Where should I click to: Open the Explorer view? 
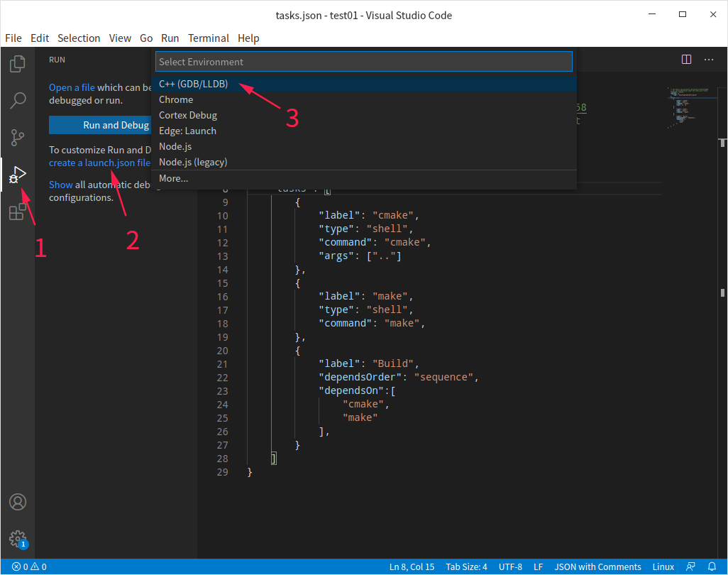18,63
